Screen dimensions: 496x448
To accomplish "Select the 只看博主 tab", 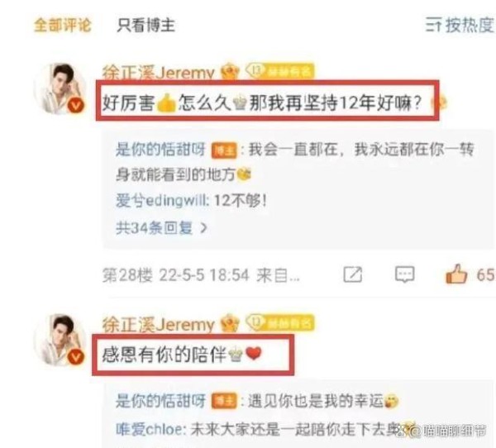I will 145,25.
